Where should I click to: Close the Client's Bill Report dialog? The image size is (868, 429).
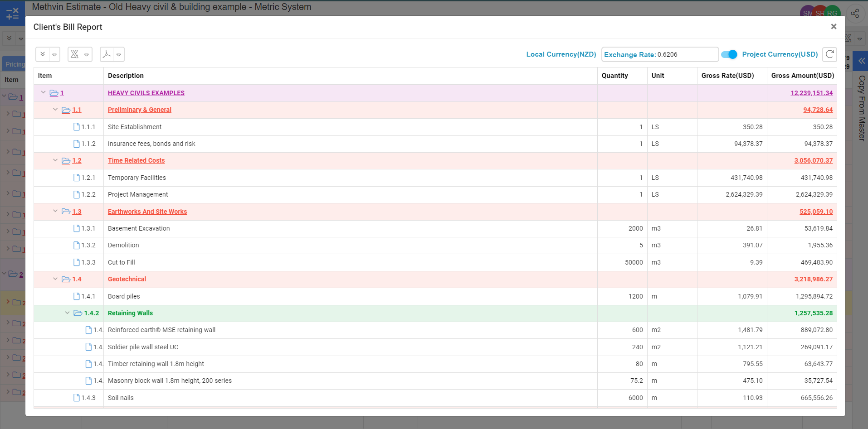click(834, 27)
